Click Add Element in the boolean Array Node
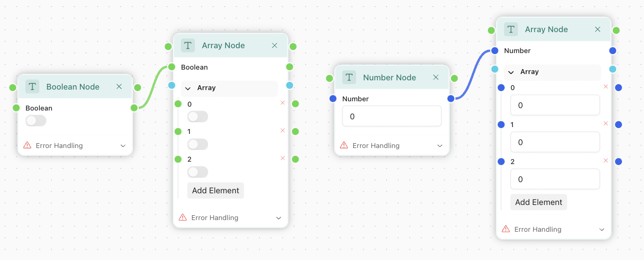 pyautogui.click(x=215, y=190)
